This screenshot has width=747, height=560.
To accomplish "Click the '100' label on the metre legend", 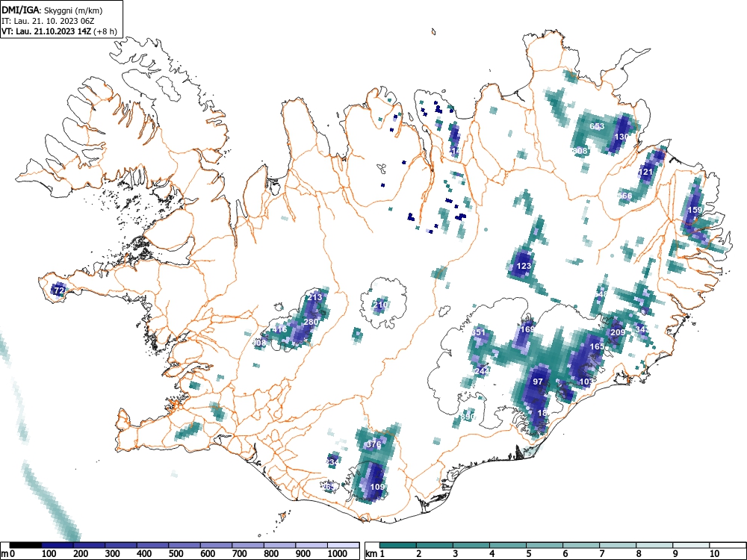I will (49, 554).
